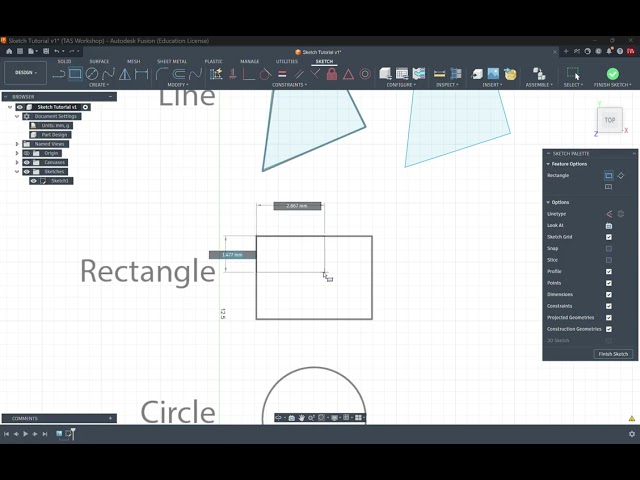Toggle the Dimensions checkbox

(609, 295)
